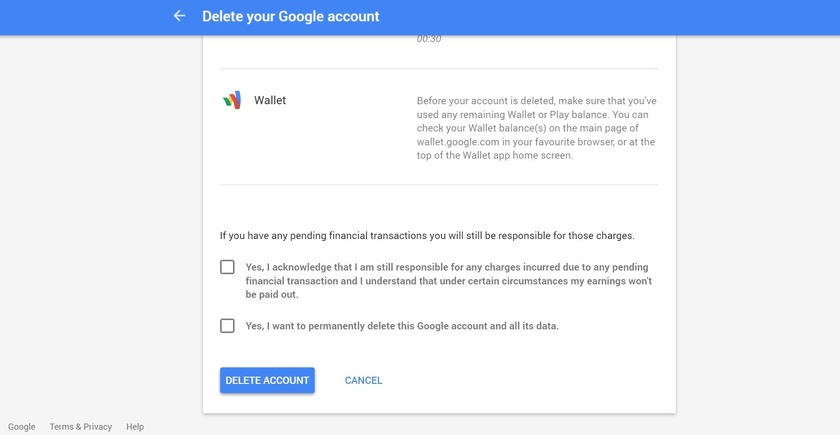
Task: Click the "permanently delete this Google account" label text
Action: pyautogui.click(x=402, y=326)
